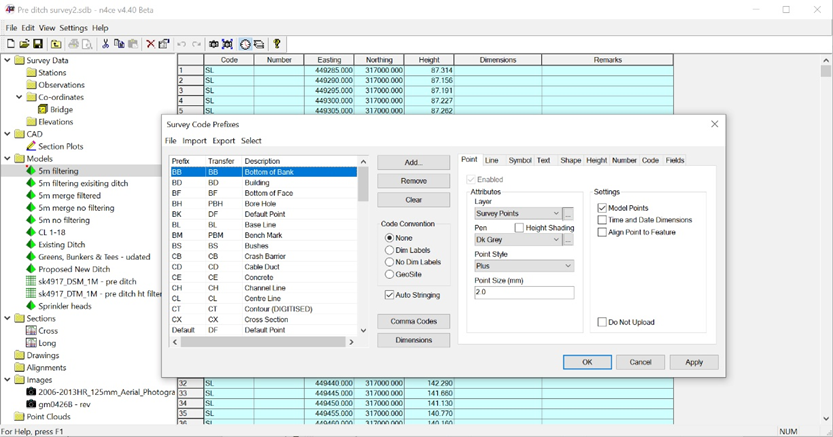
Task: Click the Apply button
Action: coord(694,362)
